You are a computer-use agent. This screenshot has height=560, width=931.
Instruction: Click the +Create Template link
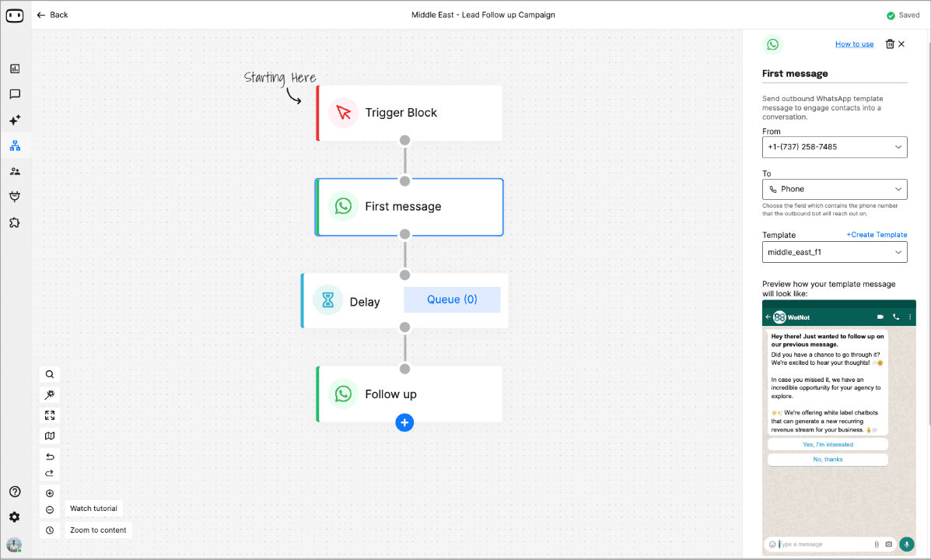click(x=877, y=235)
